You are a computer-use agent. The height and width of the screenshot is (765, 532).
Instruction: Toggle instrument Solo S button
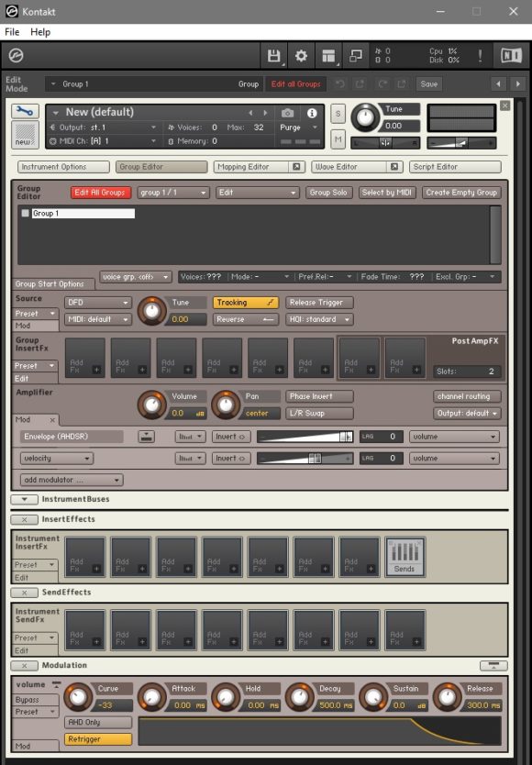[x=338, y=114]
